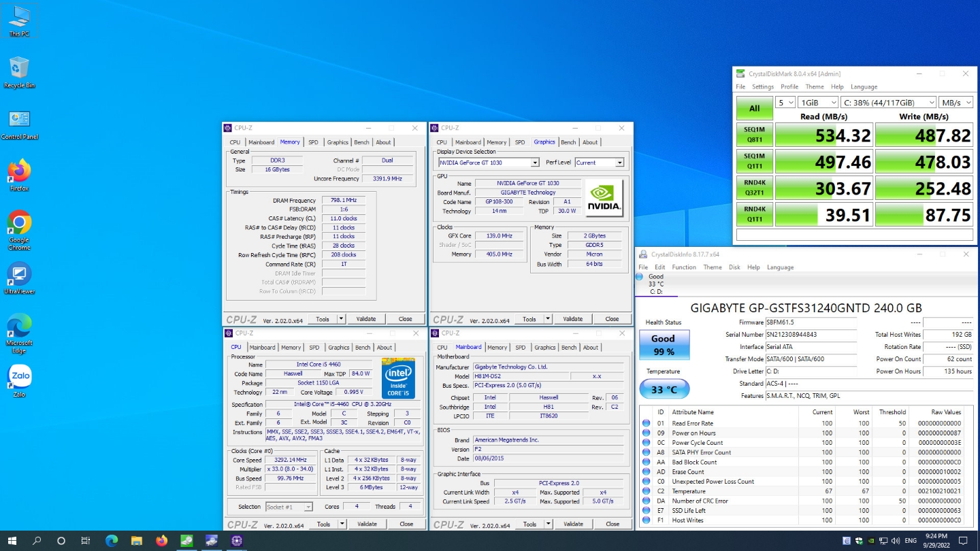Switch to SPD tab in the Memory CPU-Z window
Viewport: 980px width, 551px height.
point(313,142)
